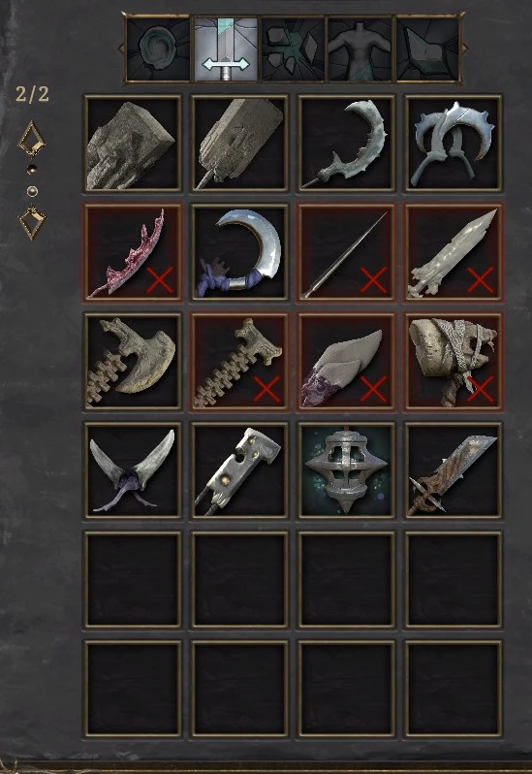Click the first empty inventory slot
Image resolution: width=532 pixels, height=774 pixels.
pos(133,579)
